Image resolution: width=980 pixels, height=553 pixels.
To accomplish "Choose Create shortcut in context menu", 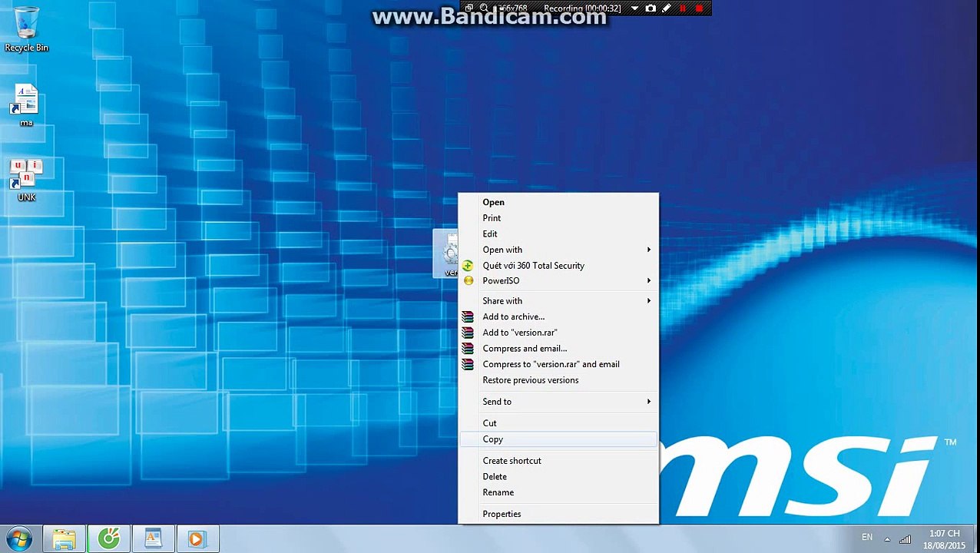I will (x=558, y=461).
